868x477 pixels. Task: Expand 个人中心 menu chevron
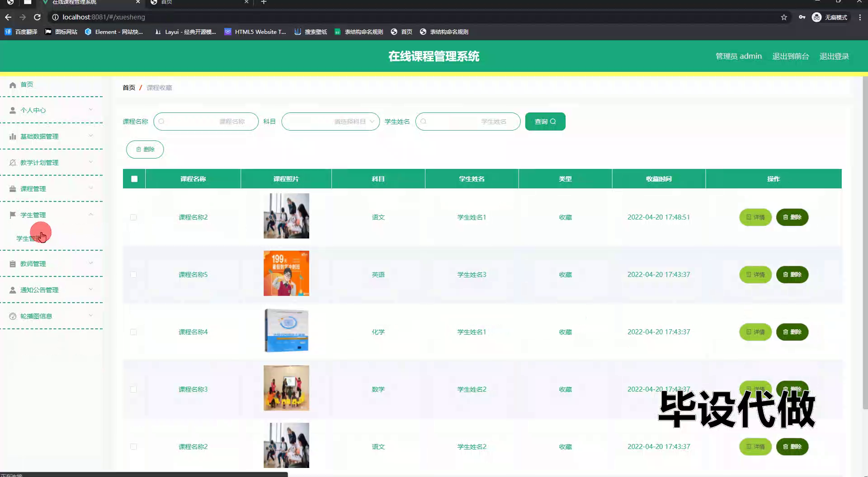tap(91, 110)
